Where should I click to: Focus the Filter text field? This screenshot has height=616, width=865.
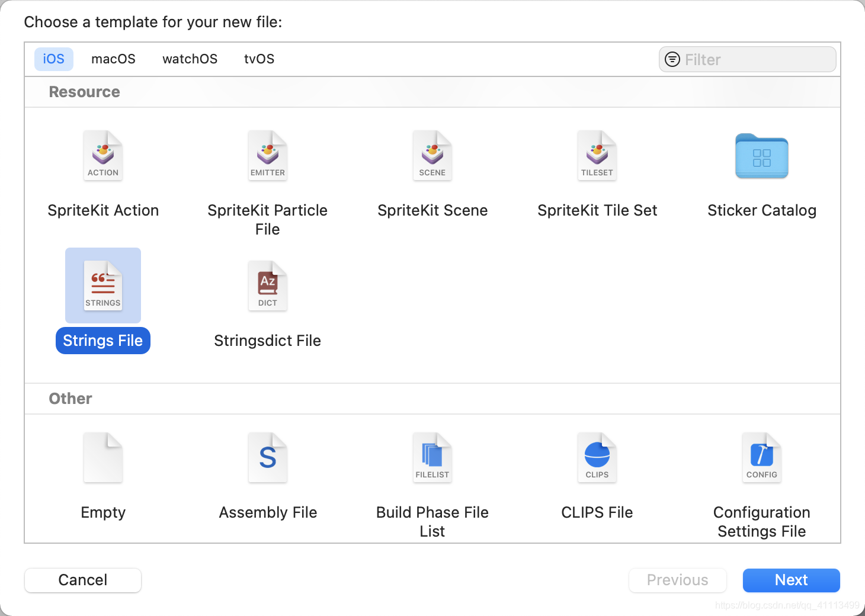pos(748,59)
